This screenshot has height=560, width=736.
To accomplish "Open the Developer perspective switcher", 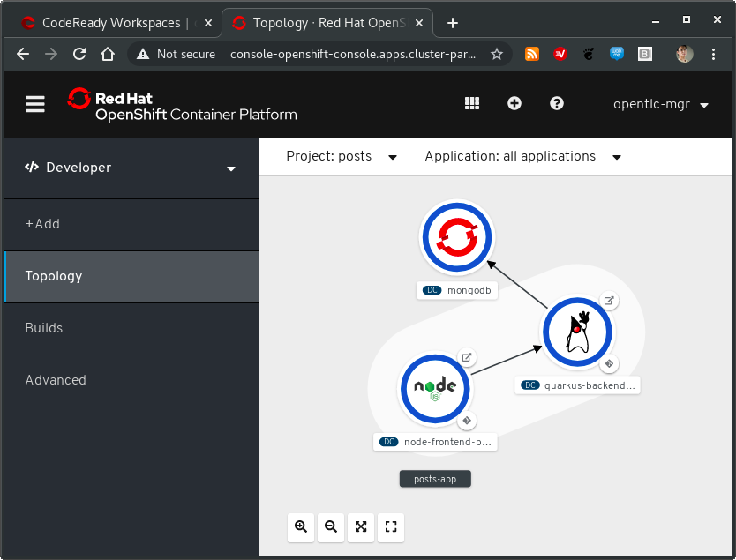I will click(x=131, y=168).
